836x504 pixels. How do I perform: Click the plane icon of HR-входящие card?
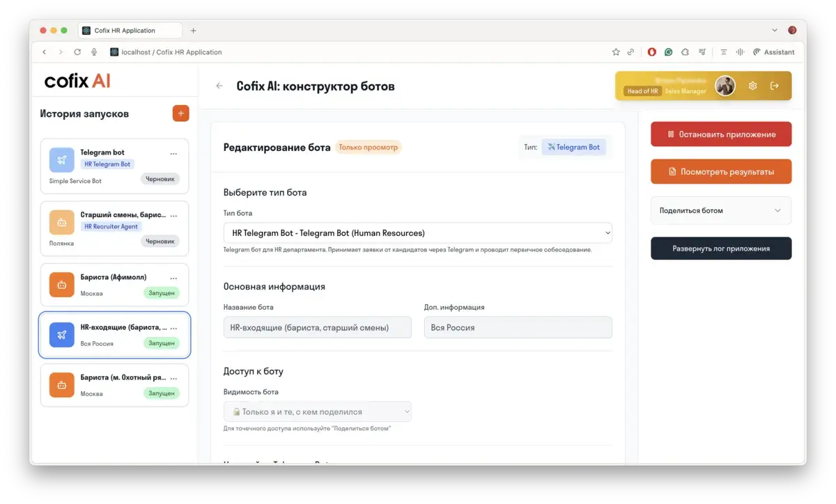pyautogui.click(x=62, y=335)
